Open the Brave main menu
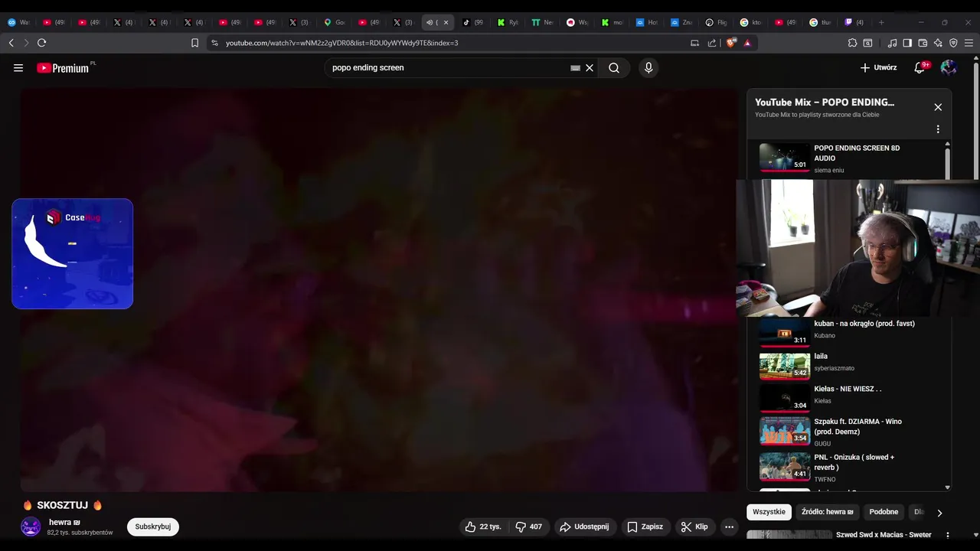Image resolution: width=980 pixels, height=551 pixels. pyautogui.click(x=969, y=43)
